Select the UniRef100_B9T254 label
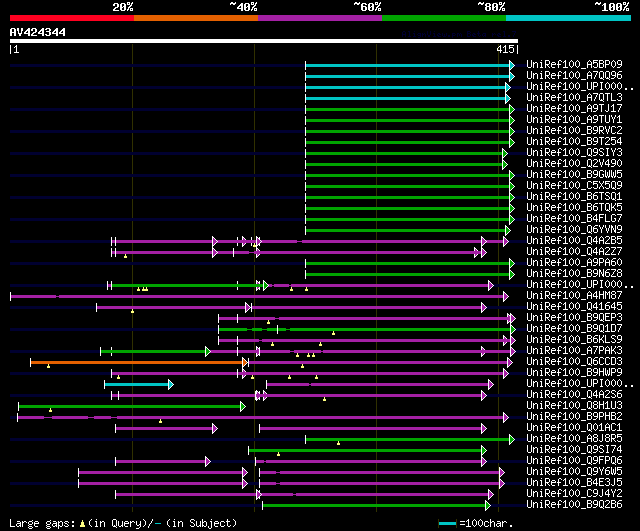Image resolution: width=640 pixels, height=531 pixels. pos(574,142)
